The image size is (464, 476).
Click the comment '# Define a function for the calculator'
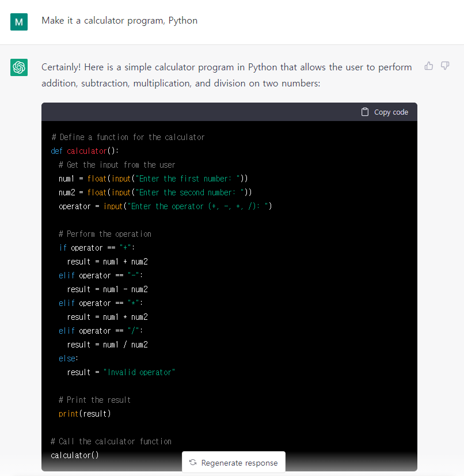click(x=128, y=137)
